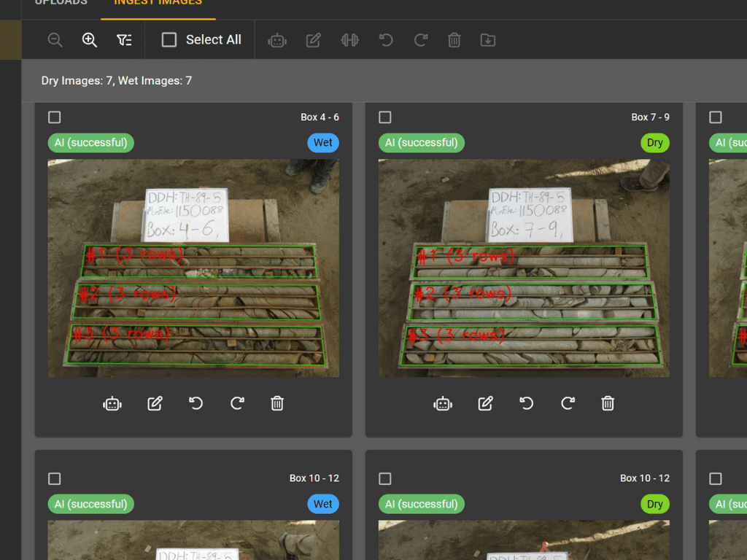Tick the checkbox on the Box 10 - 12 Dry card
747x560 pixels.
pyautogui.click(x=385, y=478)
